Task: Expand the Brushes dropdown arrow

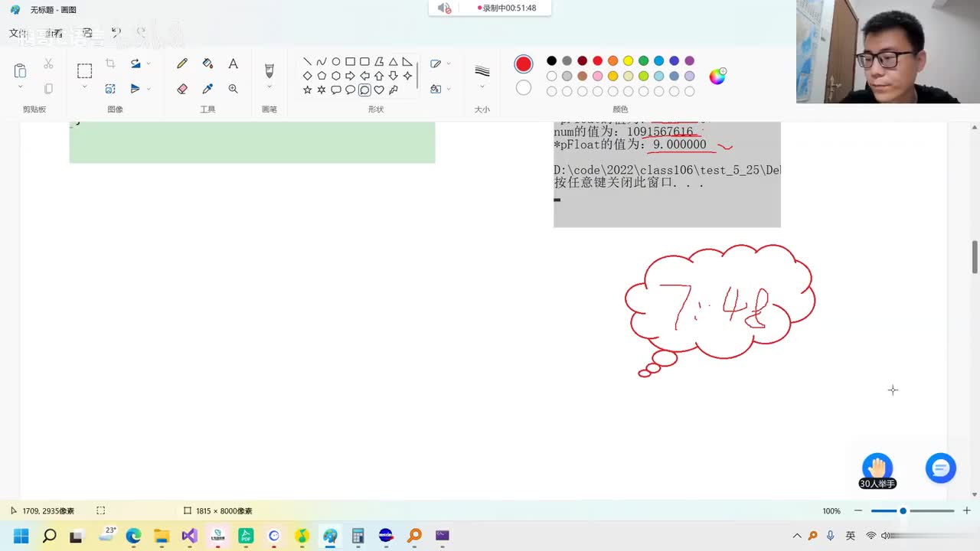Action: pos(269,87)
